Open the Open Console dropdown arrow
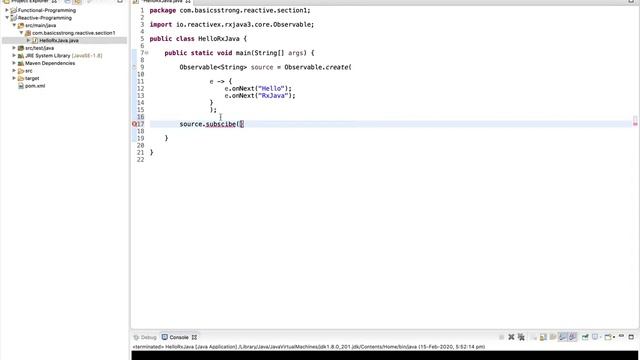Viewport: 640px width, 360px height. click(x=614, y=337)
